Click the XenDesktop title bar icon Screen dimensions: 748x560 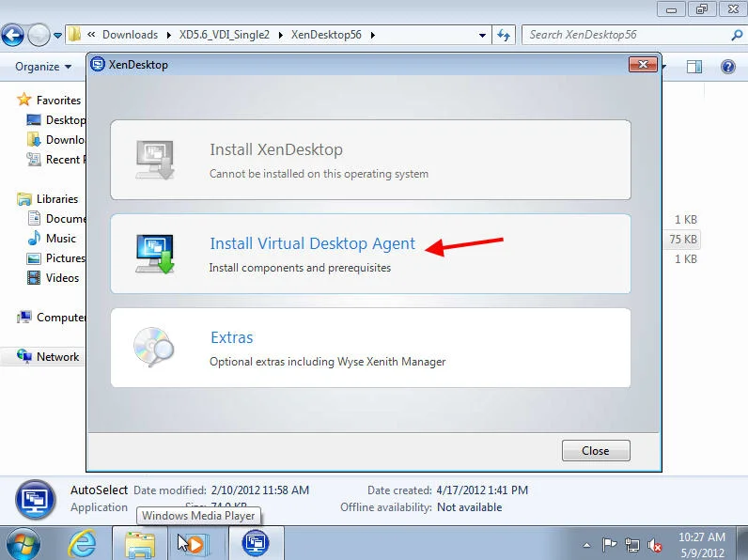98,65
